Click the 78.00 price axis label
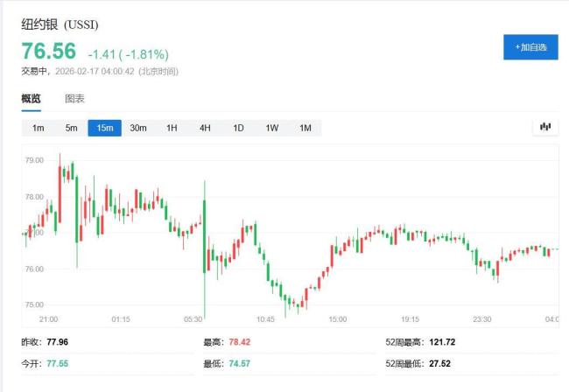The image size is (569, 392). tap(34, 197)
